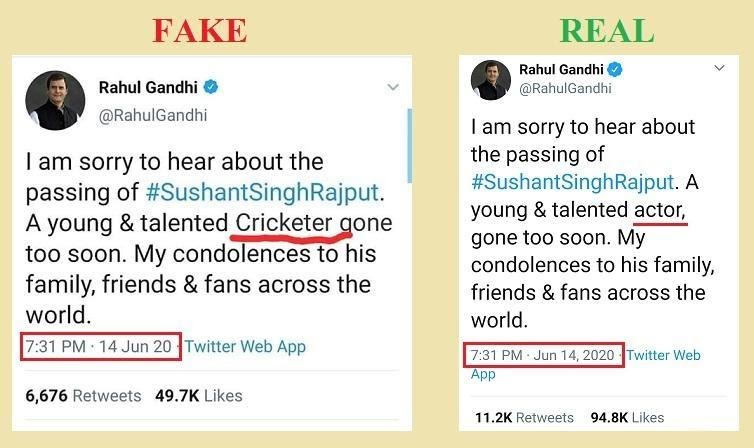Screen dimensions: 754x448
Task: Click the Rahul Gandhi display name in the fake tweet
Action: tap(147, 87)
